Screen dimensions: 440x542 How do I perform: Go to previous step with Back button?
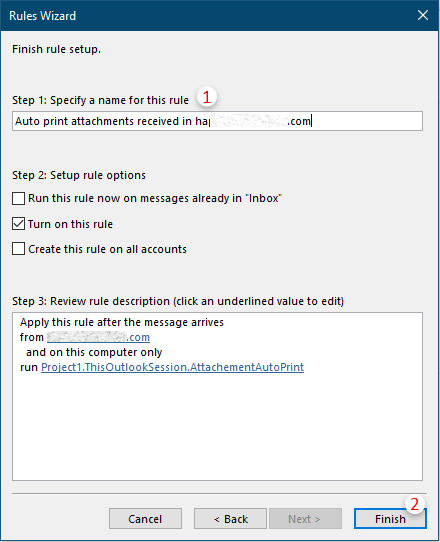230,518
